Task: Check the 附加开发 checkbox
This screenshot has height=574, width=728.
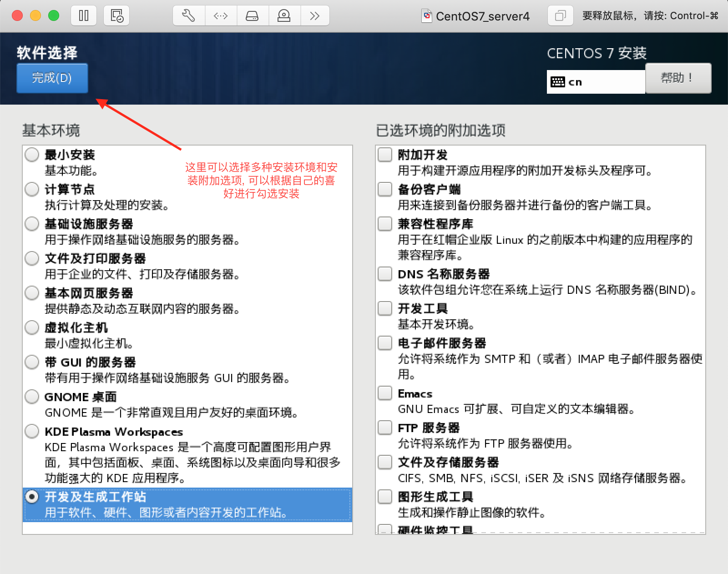Action: pyautogui.click(x=385, y=155)
